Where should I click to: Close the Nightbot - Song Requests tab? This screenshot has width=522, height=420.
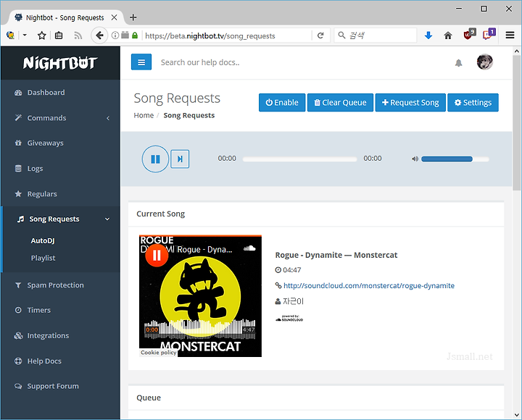click(x=114, y=17)
